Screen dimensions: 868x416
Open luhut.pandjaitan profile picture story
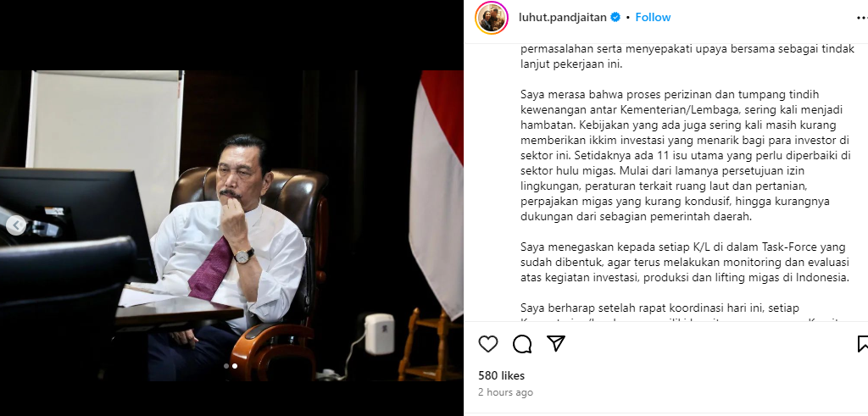point(492,18)
